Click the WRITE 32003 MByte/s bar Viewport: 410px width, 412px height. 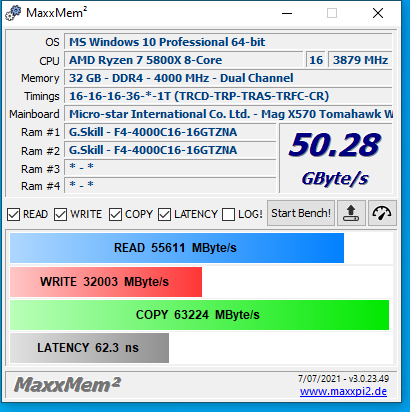point(106,282)
